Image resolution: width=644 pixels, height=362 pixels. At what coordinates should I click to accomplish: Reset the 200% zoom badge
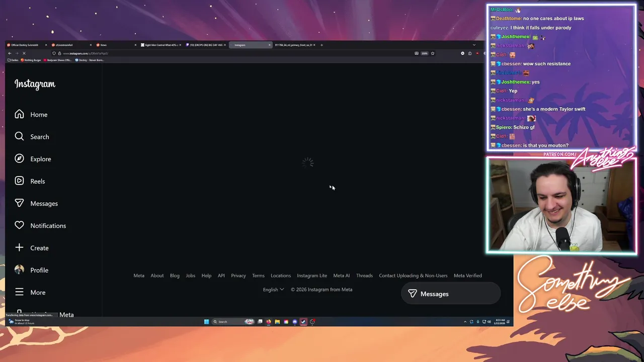point(424,53)
